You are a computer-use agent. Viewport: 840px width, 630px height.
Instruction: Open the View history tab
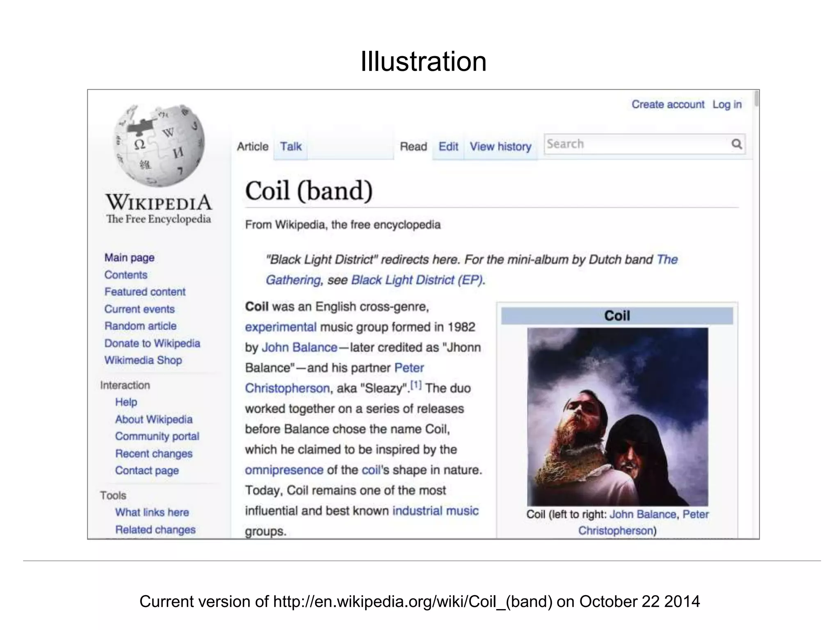(x=500, y=146)
